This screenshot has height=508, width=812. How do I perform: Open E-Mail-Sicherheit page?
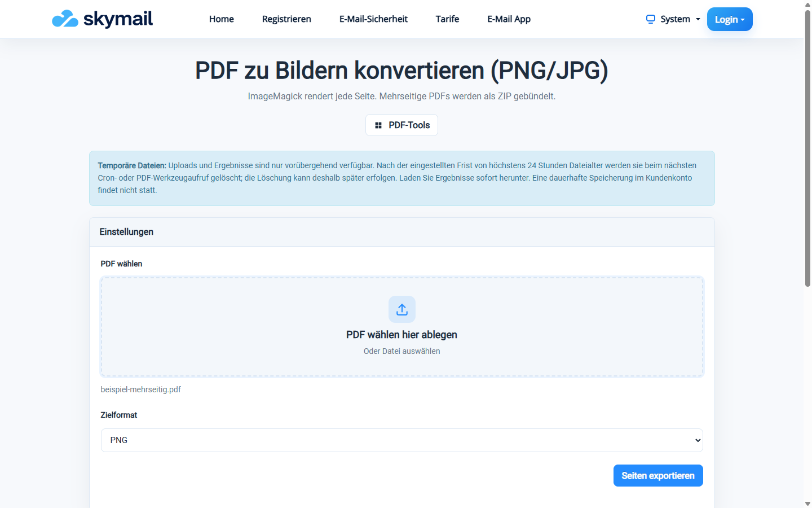coord(373,19)
